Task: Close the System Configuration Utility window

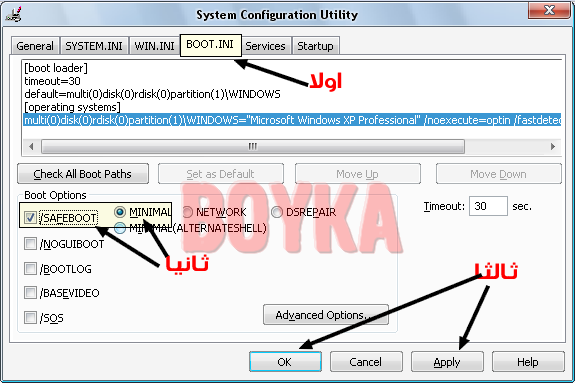Action: pos(549,10)
